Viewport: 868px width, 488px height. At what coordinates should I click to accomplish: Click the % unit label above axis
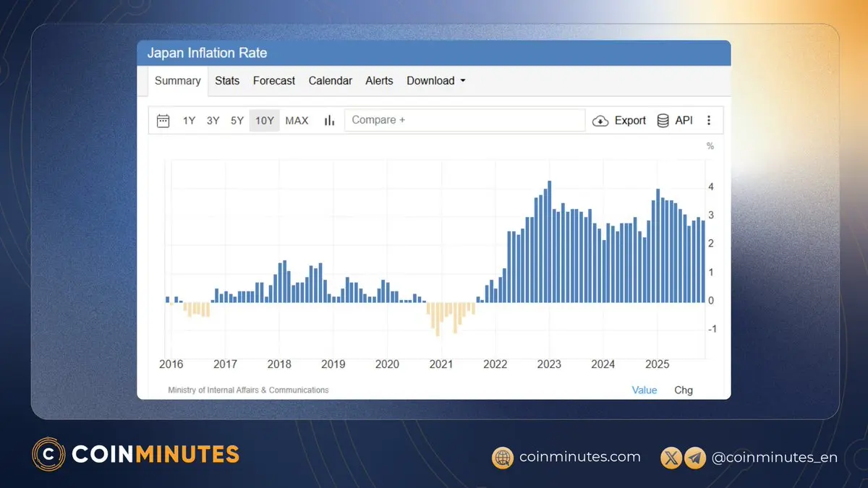click(x=710, y=146)
